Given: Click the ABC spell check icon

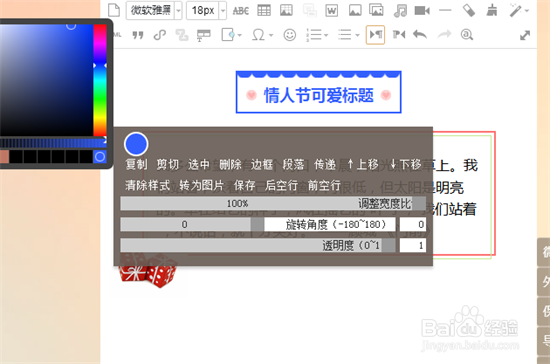Looking at the screenshot, I should 241,11.
